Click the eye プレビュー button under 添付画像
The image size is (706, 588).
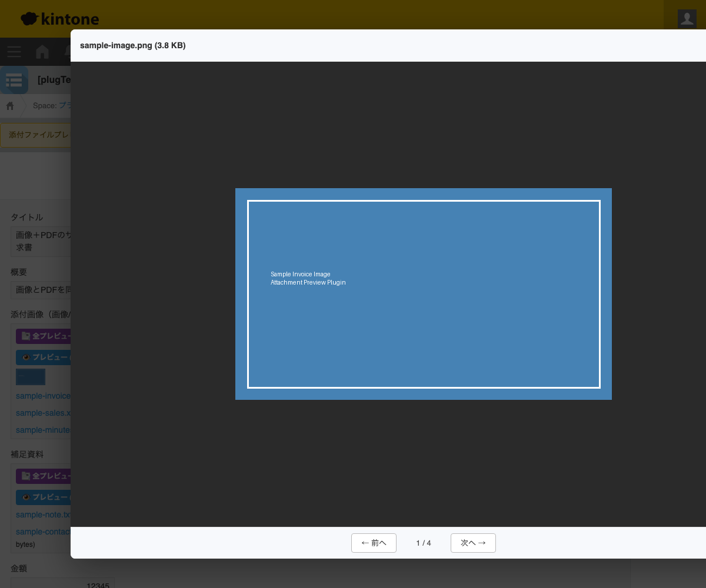[x=44, y=358]
